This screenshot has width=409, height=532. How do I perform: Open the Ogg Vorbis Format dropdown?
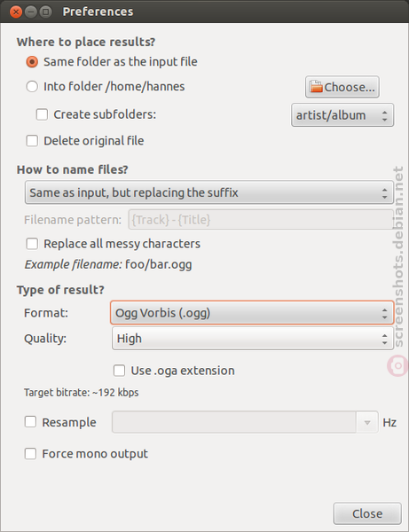pos(252,313)
